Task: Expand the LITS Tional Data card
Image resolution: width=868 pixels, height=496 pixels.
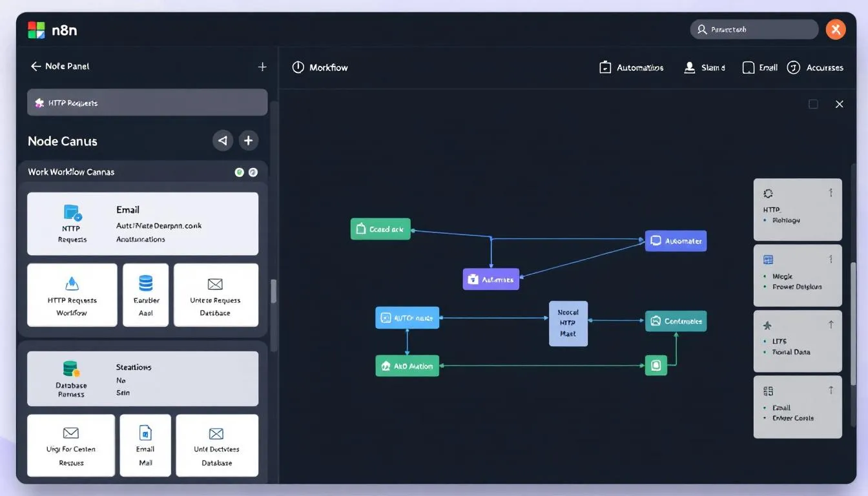Action: (x=831, y=325)
